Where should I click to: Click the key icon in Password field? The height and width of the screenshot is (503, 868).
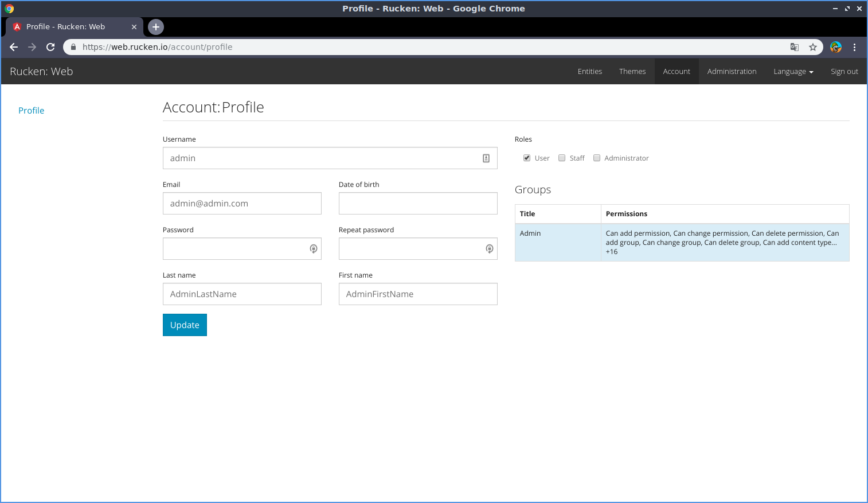click(x=314, y=249)
